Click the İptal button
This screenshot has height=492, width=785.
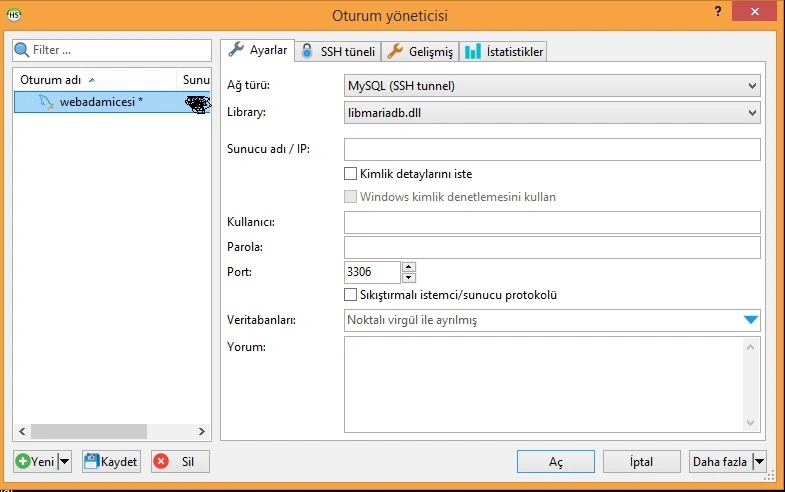coord(641,461)
